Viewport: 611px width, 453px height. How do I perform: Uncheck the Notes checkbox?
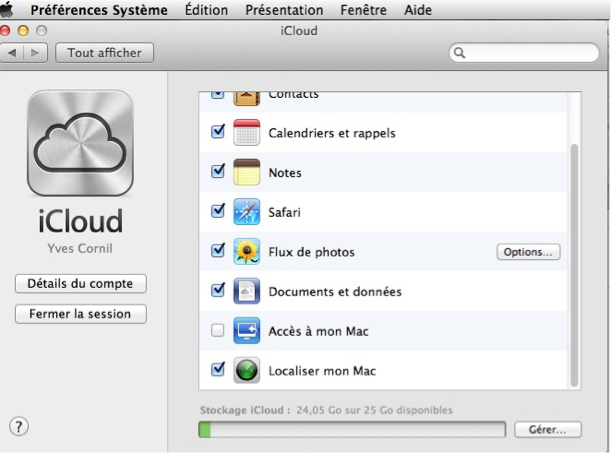point(217,171)
